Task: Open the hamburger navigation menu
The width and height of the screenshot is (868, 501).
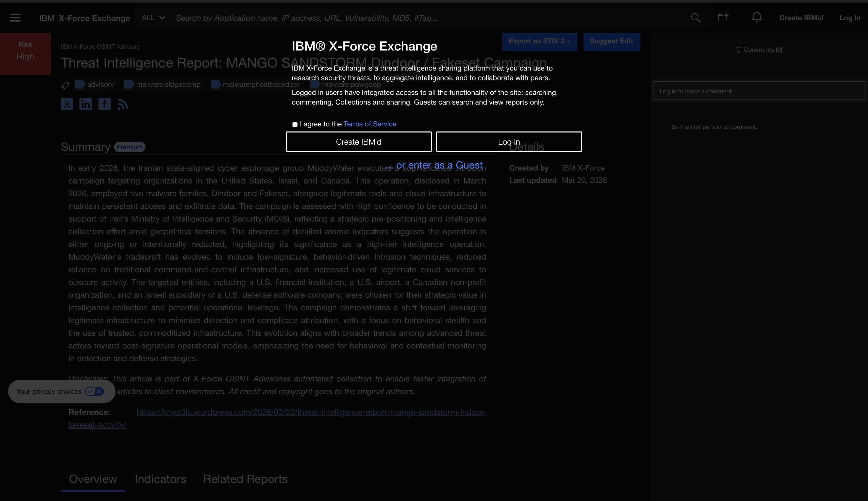Action: pos(15,18)
